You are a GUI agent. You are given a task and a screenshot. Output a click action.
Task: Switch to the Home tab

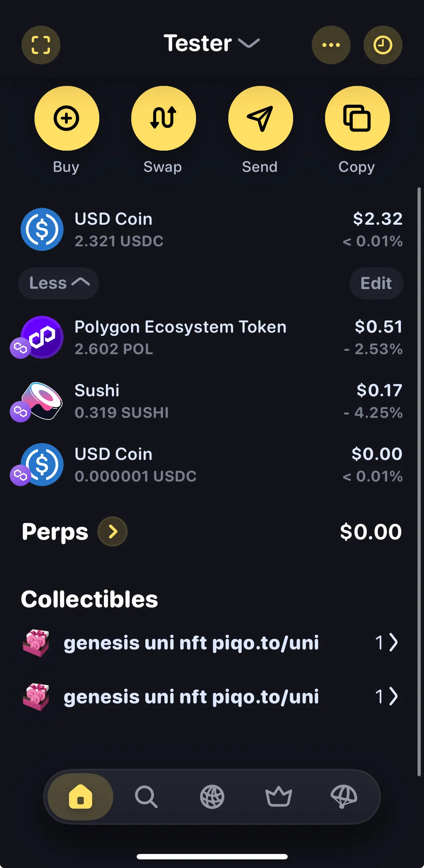(x=80, y=796)
